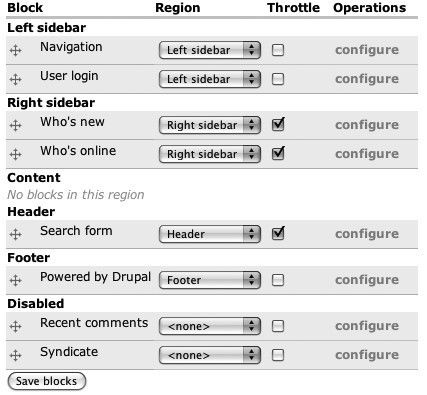Click the drag handle for User login
The height and width of the screenshot is (395, 427).
(x=16, y=80)
